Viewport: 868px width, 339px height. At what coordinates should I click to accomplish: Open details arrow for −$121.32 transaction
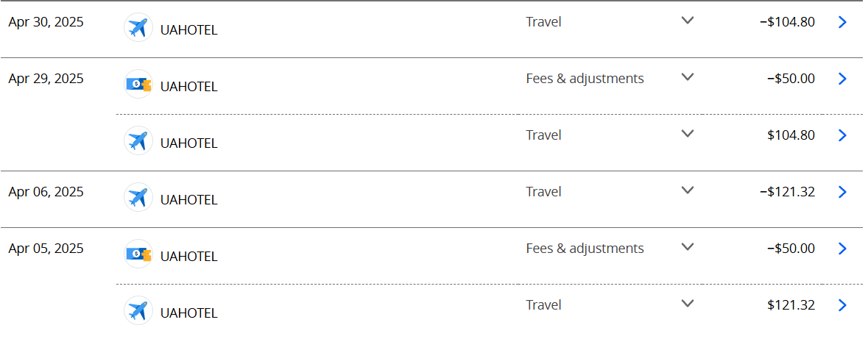tap(842, 192)
